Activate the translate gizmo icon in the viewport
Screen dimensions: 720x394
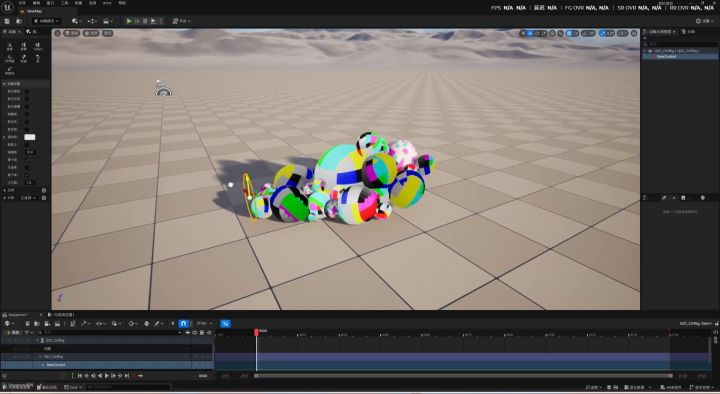click(530, 33)
